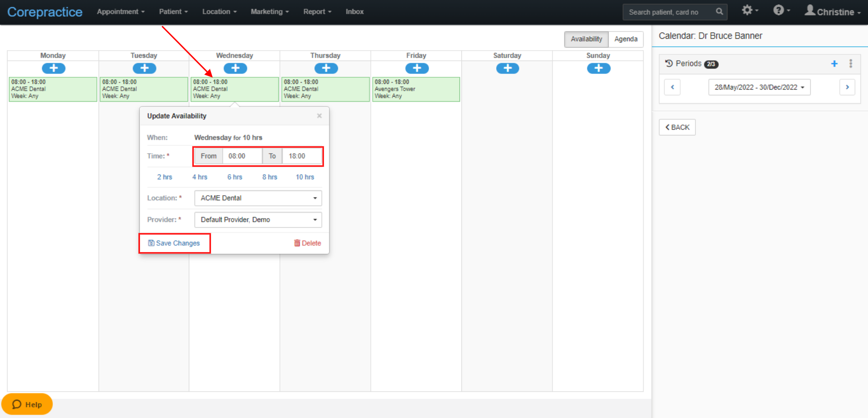868x418 pixels.
Task: Switch to the Agenda view tab
Action: click(626, 39)
